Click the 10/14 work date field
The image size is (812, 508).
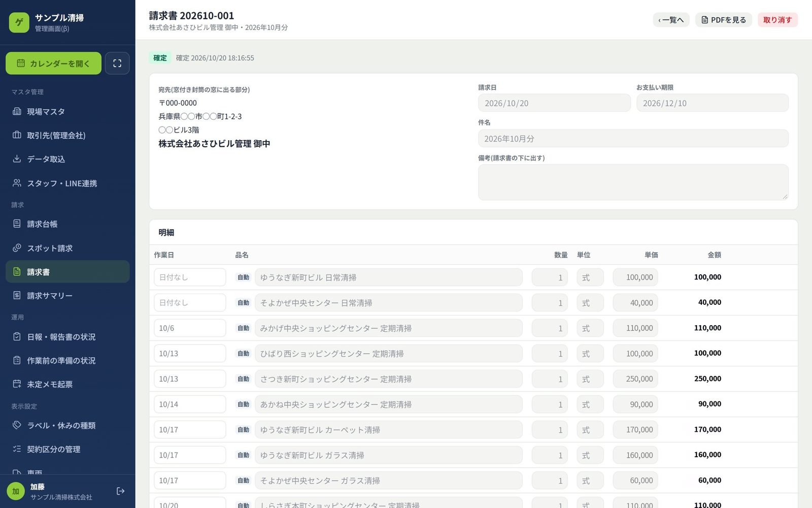190,404
